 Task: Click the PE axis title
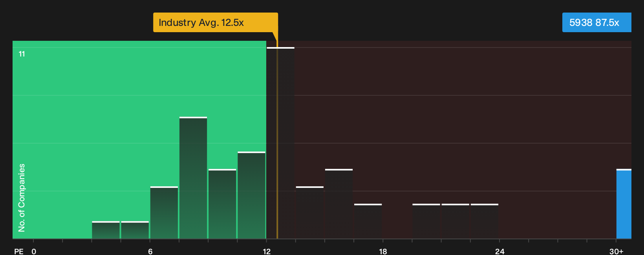19,251
